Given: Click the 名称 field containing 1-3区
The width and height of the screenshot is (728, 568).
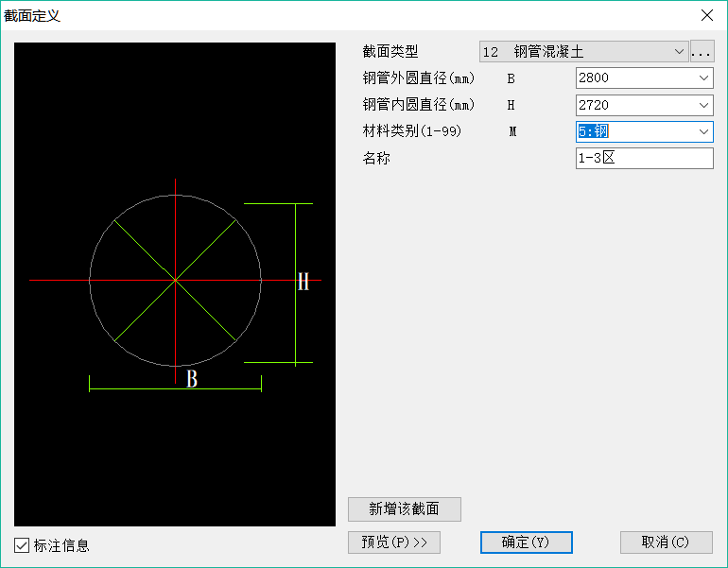Looking at the screenshot, I should (645, 158).
